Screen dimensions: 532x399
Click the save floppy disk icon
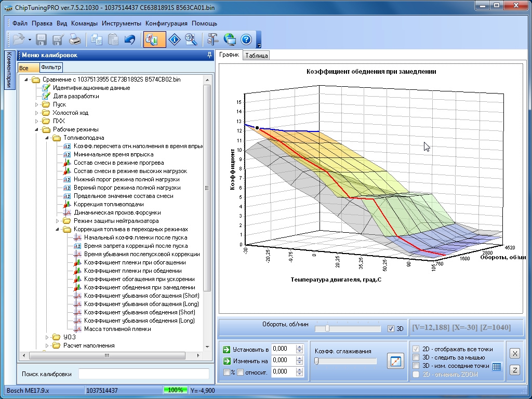(42, 39)
